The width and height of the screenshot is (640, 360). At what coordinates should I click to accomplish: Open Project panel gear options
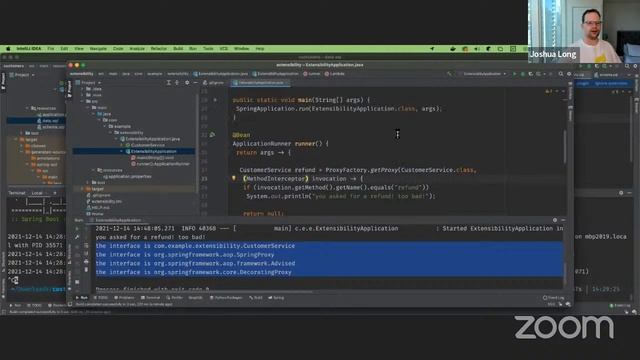[x=187, y=82]
